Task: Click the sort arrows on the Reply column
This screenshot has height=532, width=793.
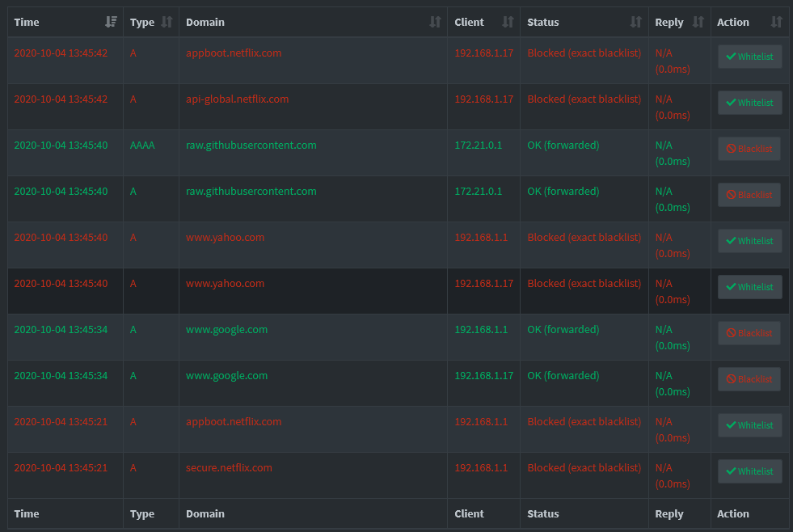Action: [699, 22]
